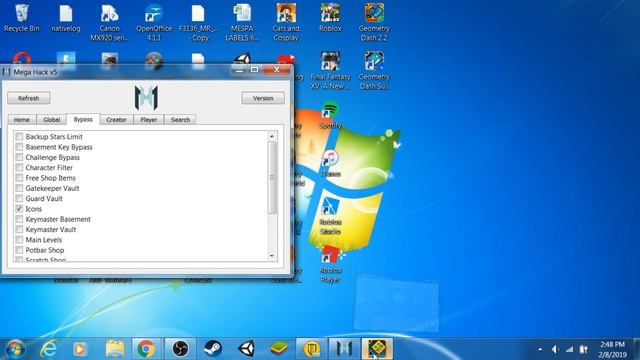This screenshot has width=640, height=360.
Task: Enable the Backup Stars Limit checkbox
Action: click(x=19, y=136)
